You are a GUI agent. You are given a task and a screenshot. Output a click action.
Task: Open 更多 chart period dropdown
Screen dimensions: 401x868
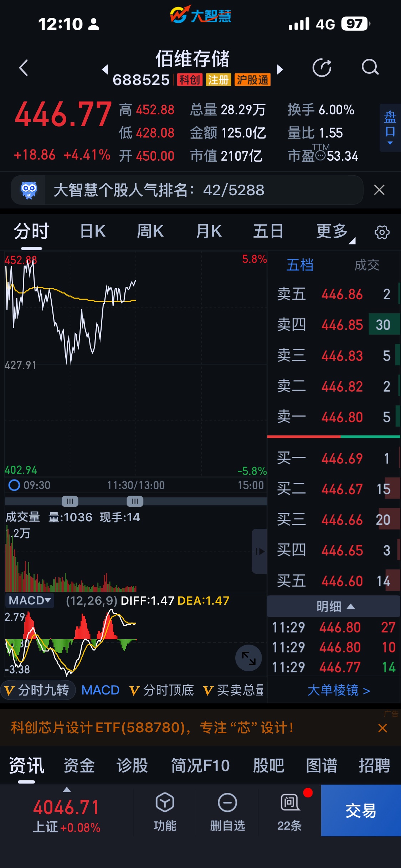tap(335, 232)
